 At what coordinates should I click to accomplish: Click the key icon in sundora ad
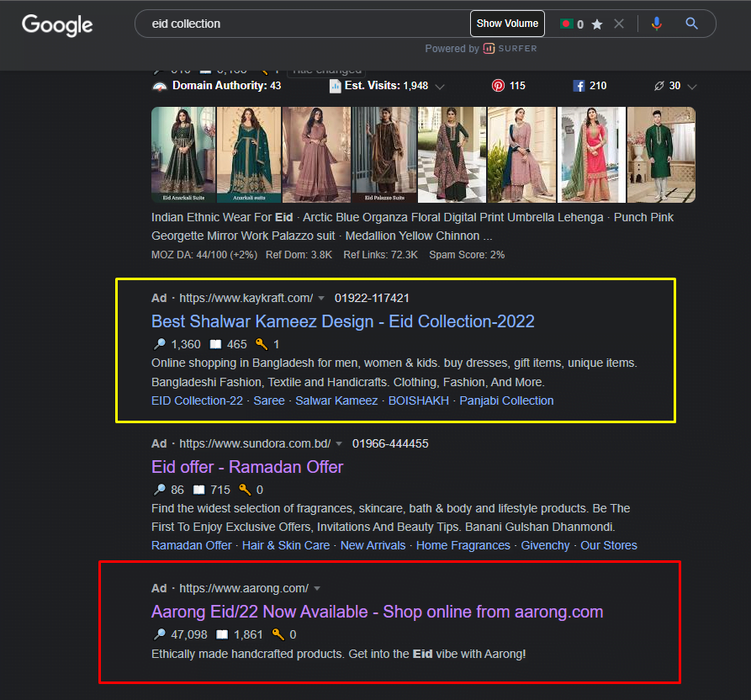pyautogui.click(x=245, y=490)
